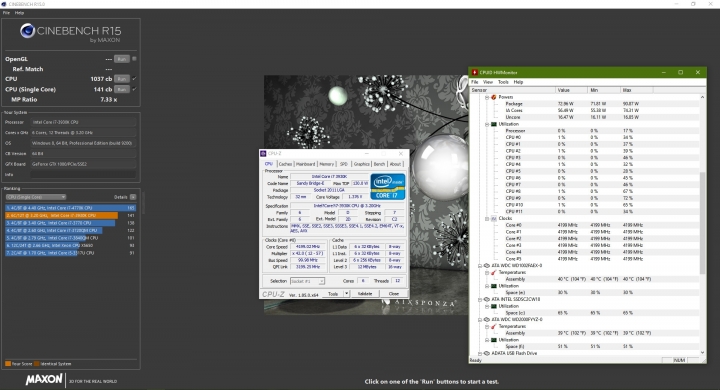
Task: Run the CPU Single Core benchmark
Action: [x=122, y=89]
